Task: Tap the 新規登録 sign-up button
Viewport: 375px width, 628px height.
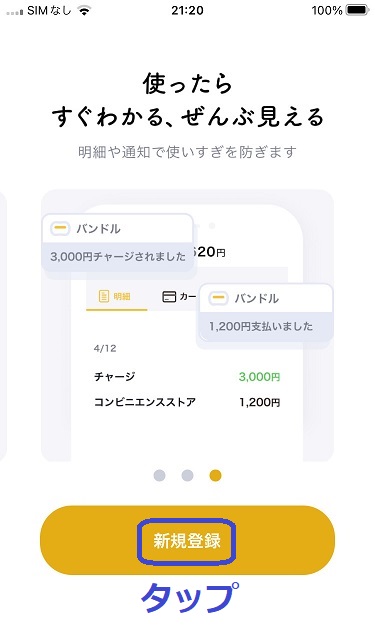Action: [187, 540]
